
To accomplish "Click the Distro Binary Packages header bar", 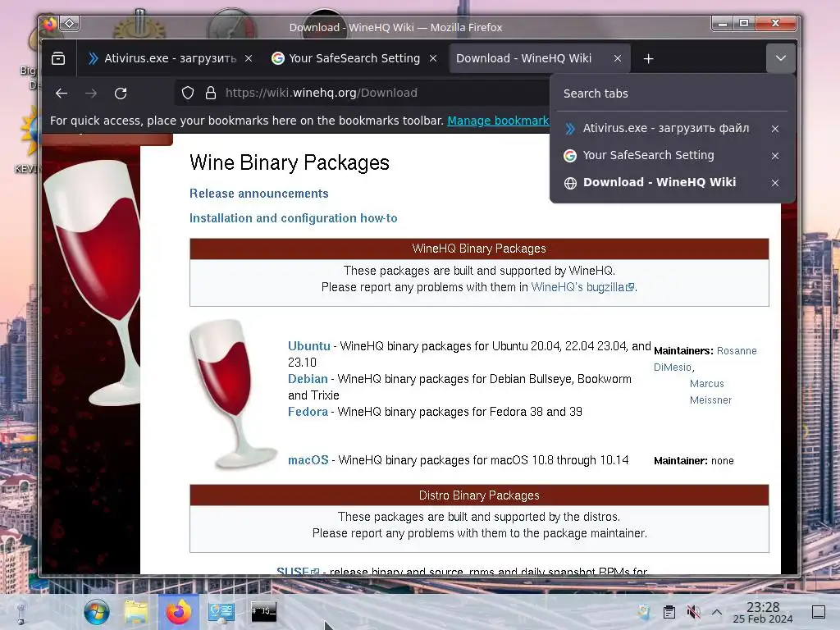I will [x=479, y=495].
